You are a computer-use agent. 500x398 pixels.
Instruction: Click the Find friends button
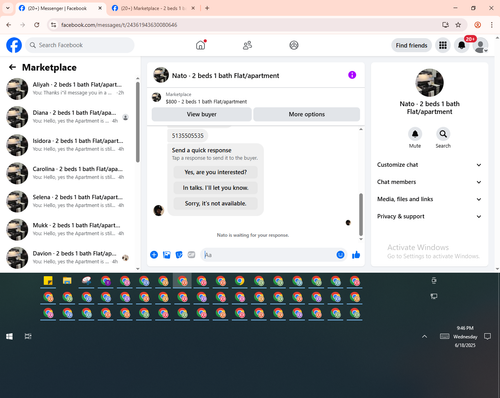[411, 45]
